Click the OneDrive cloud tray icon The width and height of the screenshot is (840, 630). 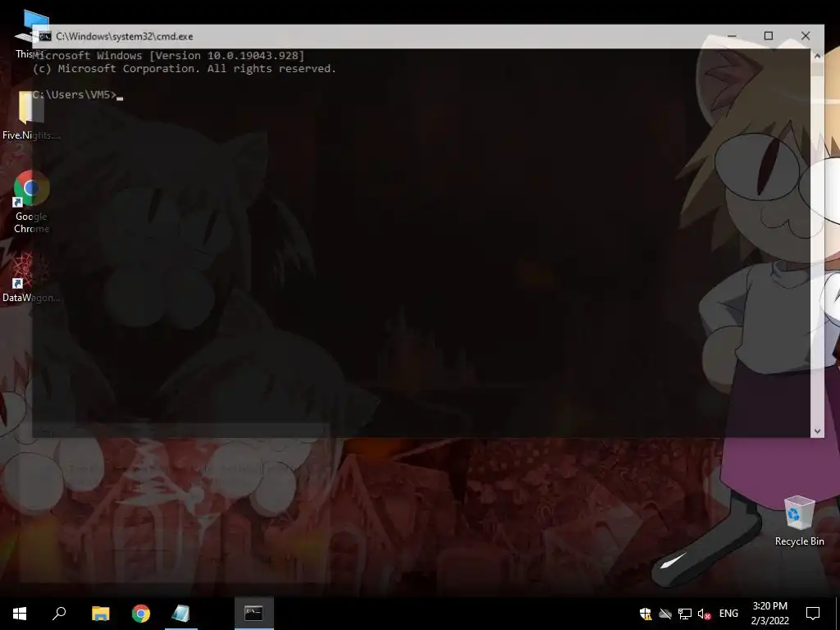pos(664,614)
